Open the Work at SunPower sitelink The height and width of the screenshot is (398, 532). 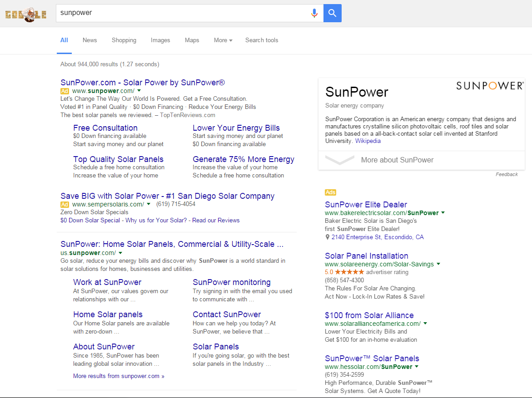(x=107, y=282)
